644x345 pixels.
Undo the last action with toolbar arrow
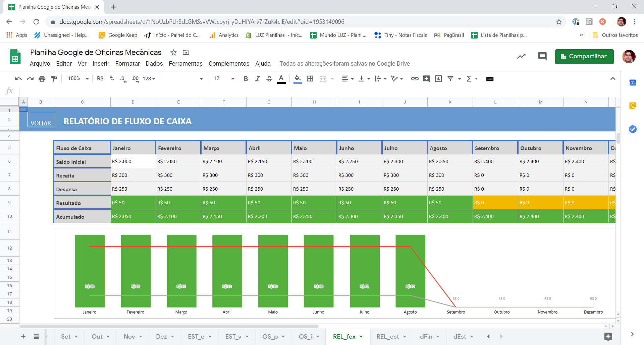(18, 79)
